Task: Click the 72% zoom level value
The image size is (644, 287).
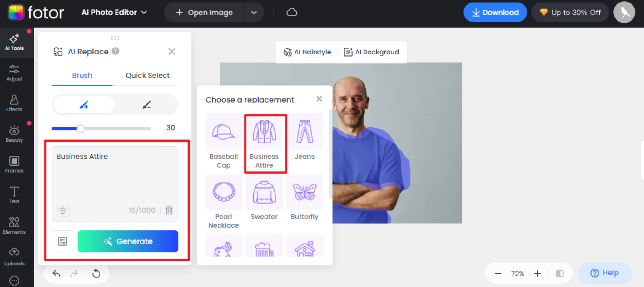Action: [x=518, y=274]
